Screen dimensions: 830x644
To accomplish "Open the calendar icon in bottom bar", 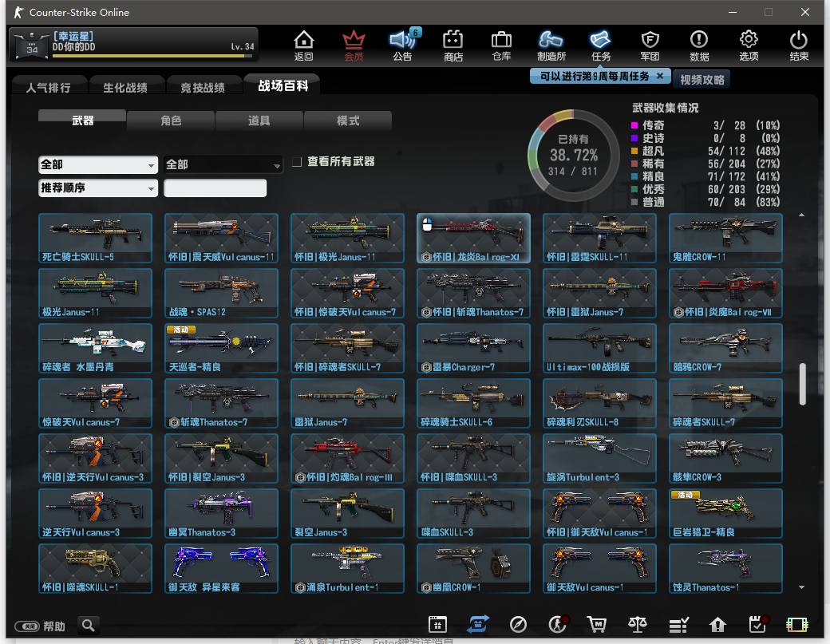I will coord(438,625).
